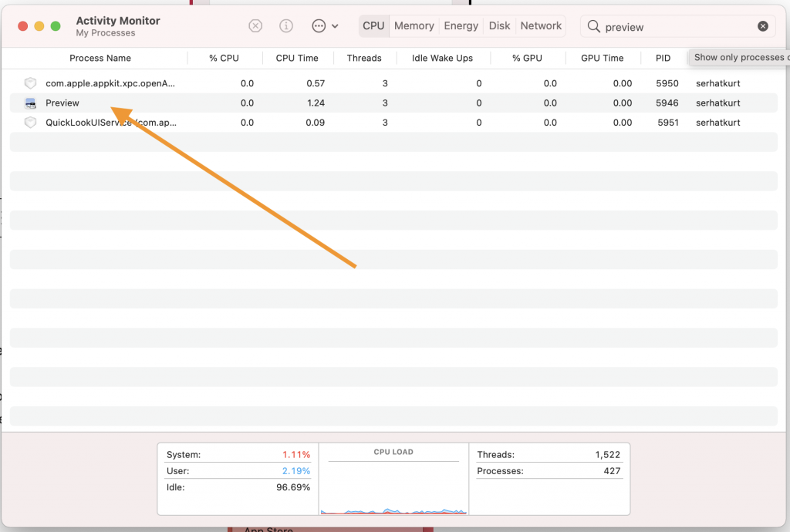Select the com.apple.appkit.xpc.openA process row
Screen dimensions: 790x532
393,83
